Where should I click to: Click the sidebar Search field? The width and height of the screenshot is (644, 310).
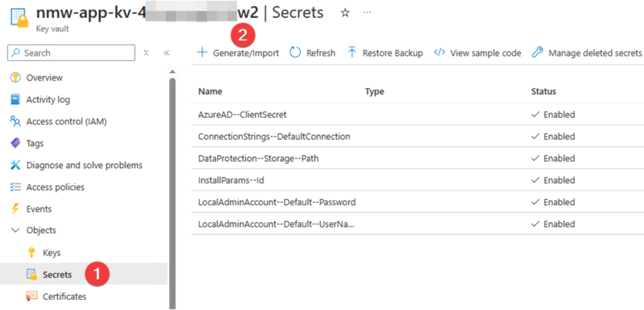click(x=71, y=53)
